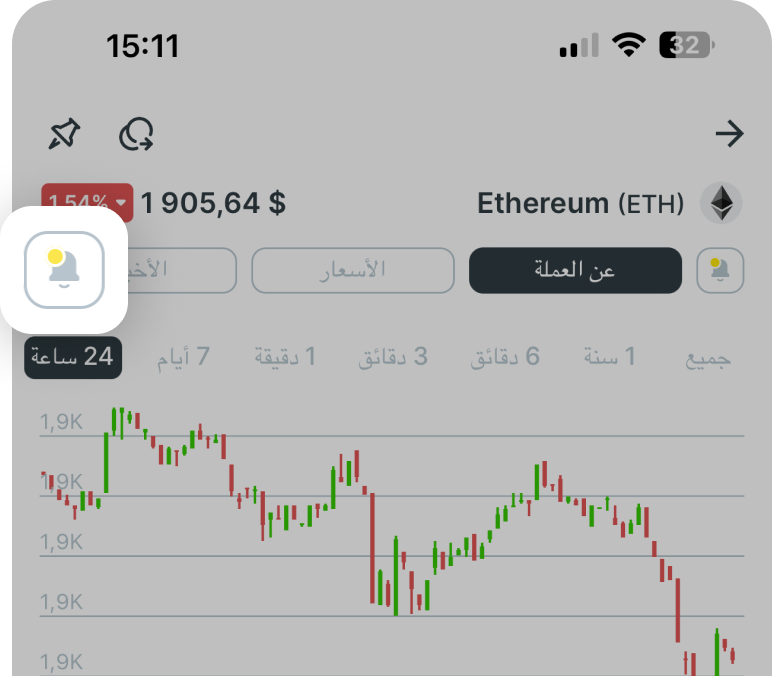Screen dimensions: 772x676
Task: Show the 1 سنة chart range
Action: [610, 357]
